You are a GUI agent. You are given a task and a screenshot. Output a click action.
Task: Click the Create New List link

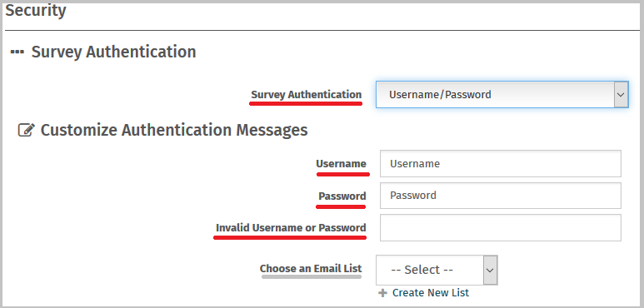point(431,293)
